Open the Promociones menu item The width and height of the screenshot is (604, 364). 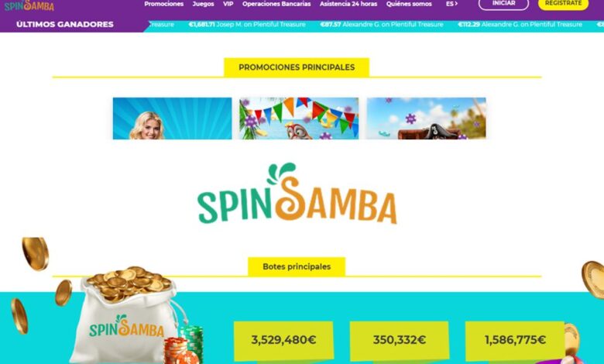pyautogui.click(x=163, y=4)
